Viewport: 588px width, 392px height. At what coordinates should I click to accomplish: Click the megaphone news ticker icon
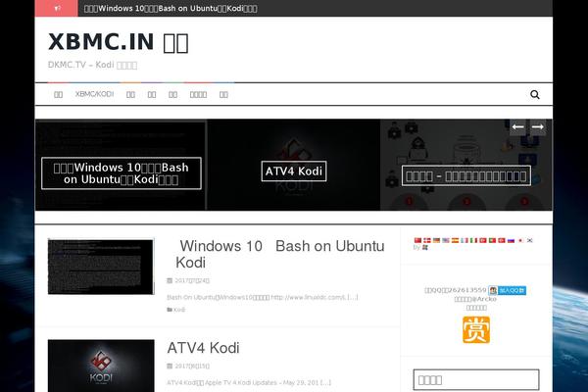(57, 8)
